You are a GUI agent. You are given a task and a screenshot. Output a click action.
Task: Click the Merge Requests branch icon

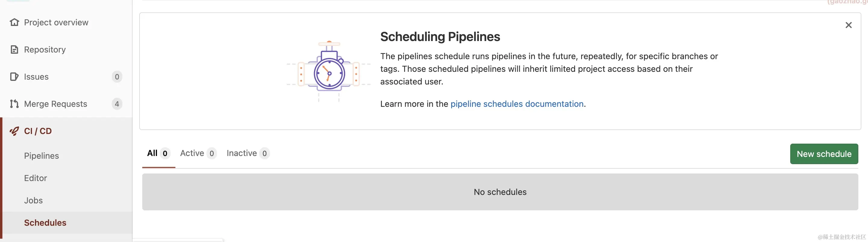pyautogui.click(x=14, y=103)
